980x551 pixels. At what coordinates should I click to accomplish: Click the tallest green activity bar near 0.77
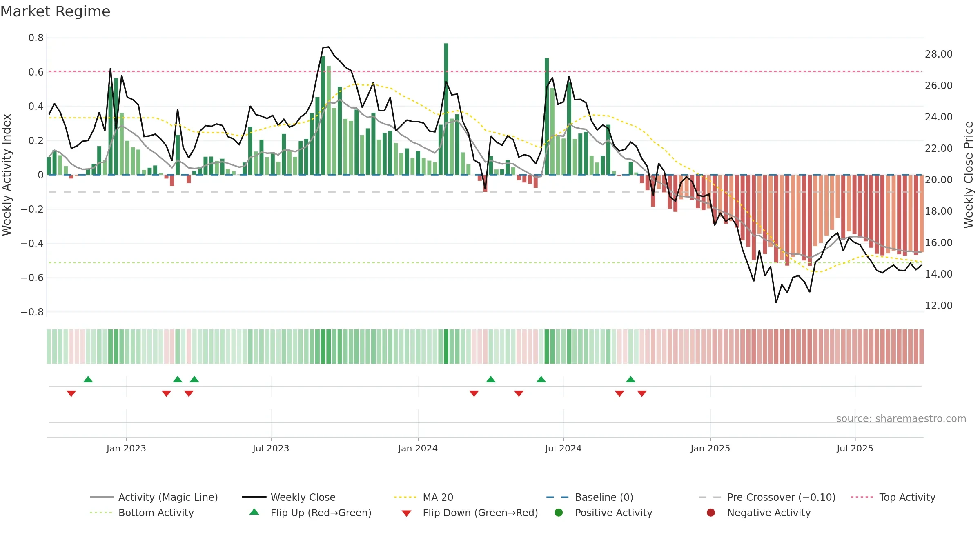446,109
